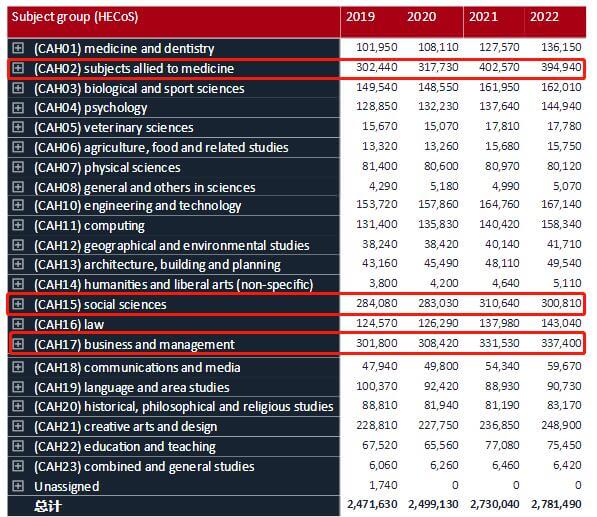Select the 总计 total row label
Viewport: 597px width, 517px height.
(x=47, y=506)
